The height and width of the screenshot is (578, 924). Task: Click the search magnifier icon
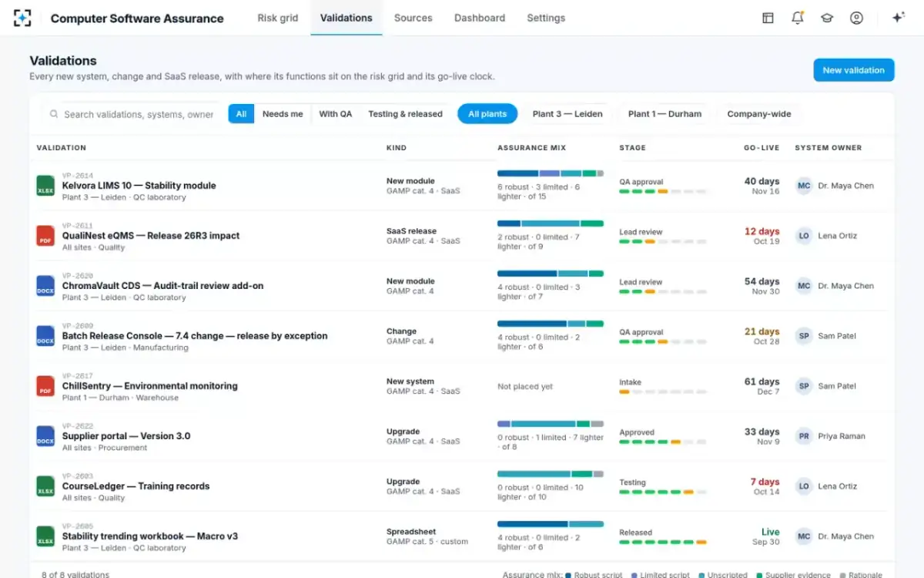pyautogui.click(x=54, y=114)
